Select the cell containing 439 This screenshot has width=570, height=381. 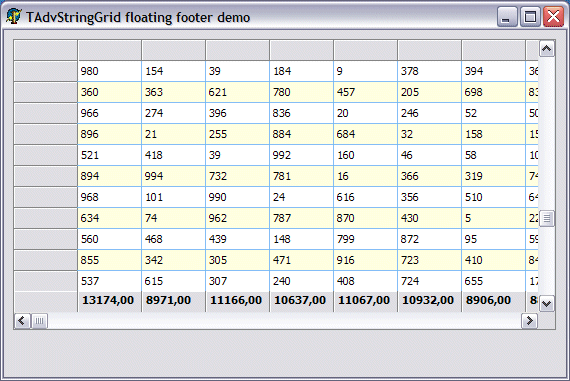click(237, 240)
